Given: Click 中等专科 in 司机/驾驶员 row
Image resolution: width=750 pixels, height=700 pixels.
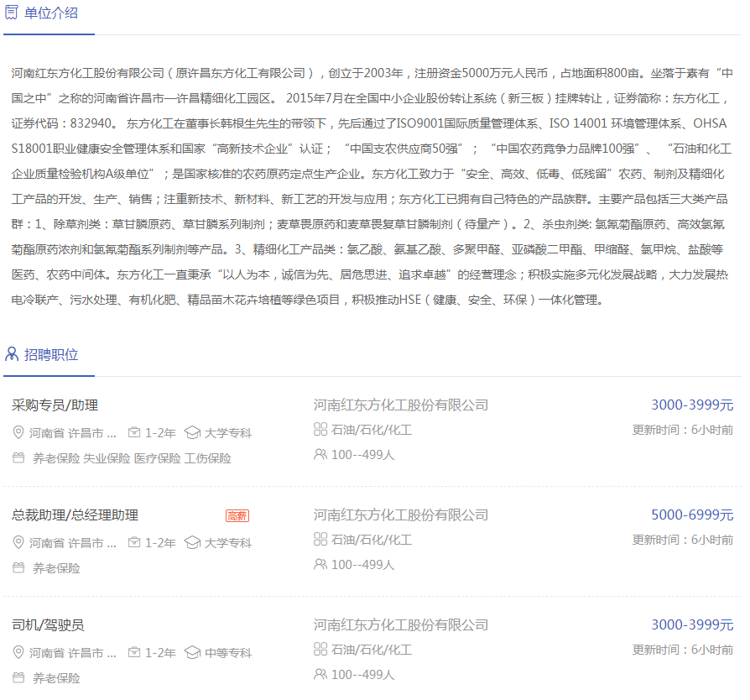Looking at the screenshot, I should click(228, 653).
